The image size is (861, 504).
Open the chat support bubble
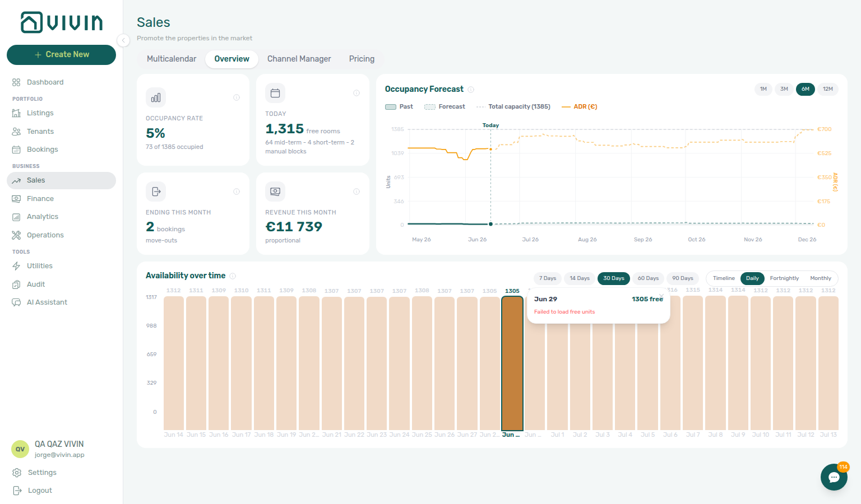pyautogui.click(x=834, y=477)
